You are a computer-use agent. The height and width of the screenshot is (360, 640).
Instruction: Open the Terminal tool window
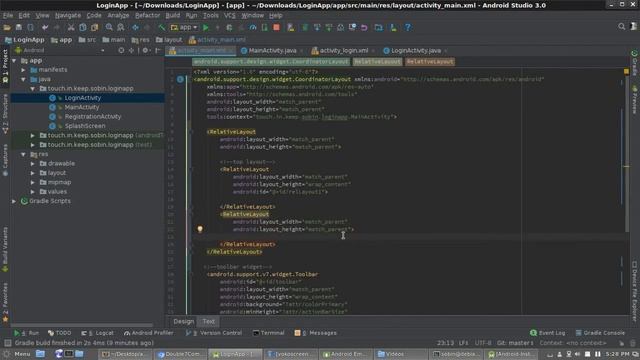[x=269, y=333]
